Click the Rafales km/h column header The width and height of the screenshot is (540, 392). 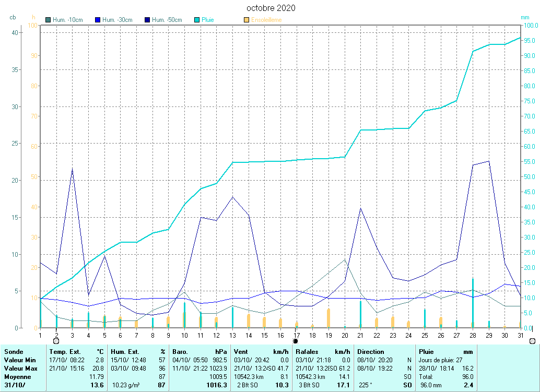(308, 352)
